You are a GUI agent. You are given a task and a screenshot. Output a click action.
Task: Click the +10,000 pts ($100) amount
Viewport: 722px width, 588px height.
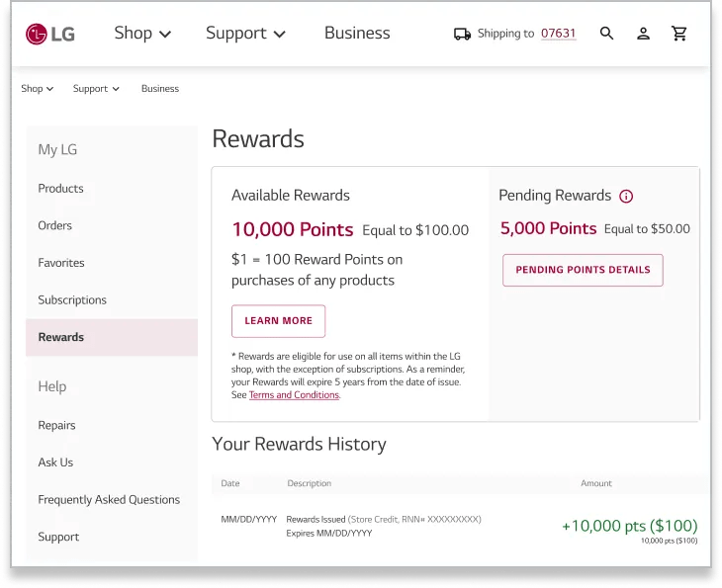click(629, 526)
